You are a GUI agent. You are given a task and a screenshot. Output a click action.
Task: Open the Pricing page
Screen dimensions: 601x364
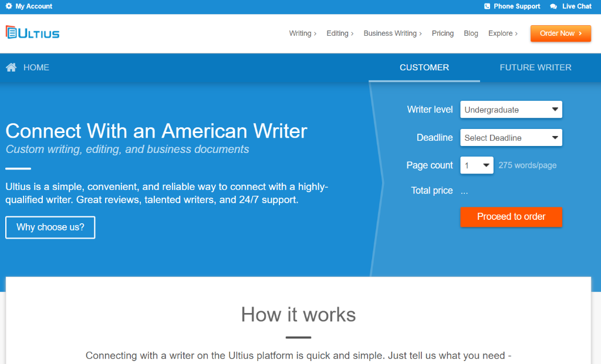[x=443, y=33]
